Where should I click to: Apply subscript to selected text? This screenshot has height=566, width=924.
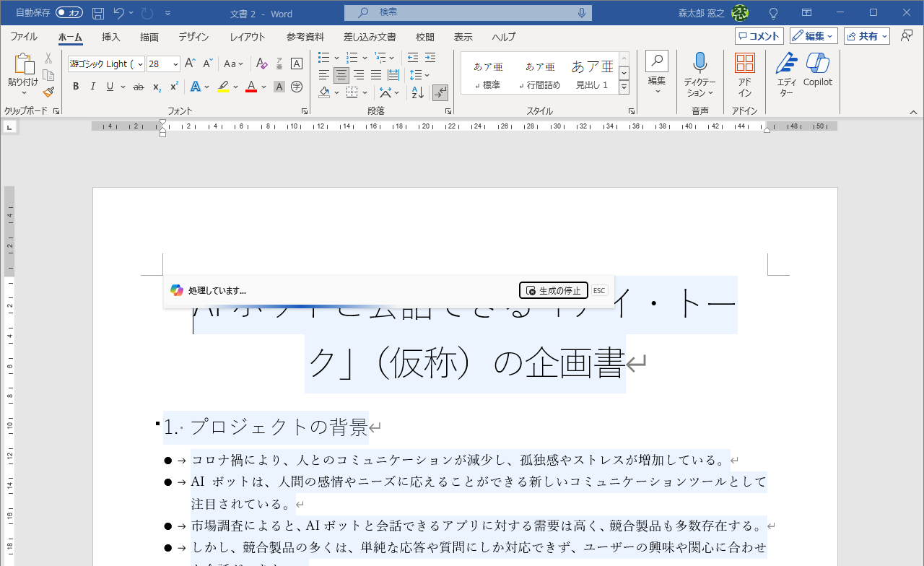pos(156,86)
